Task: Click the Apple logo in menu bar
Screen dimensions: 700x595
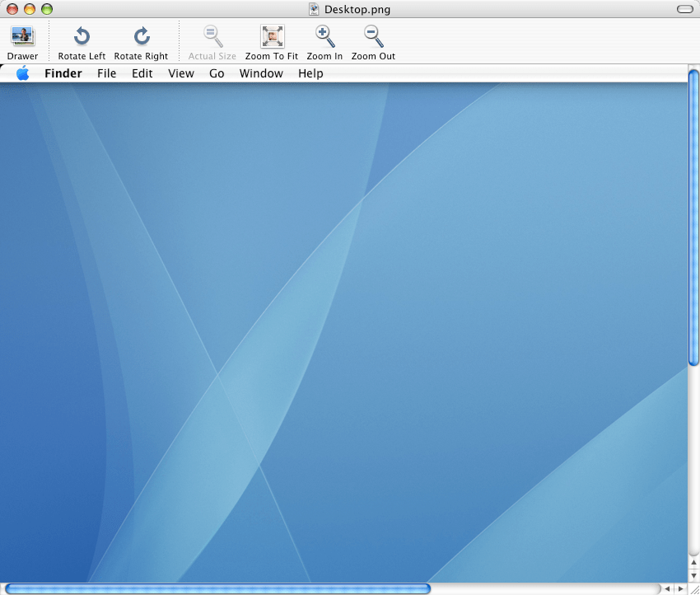Action: [x=22, y=73]
